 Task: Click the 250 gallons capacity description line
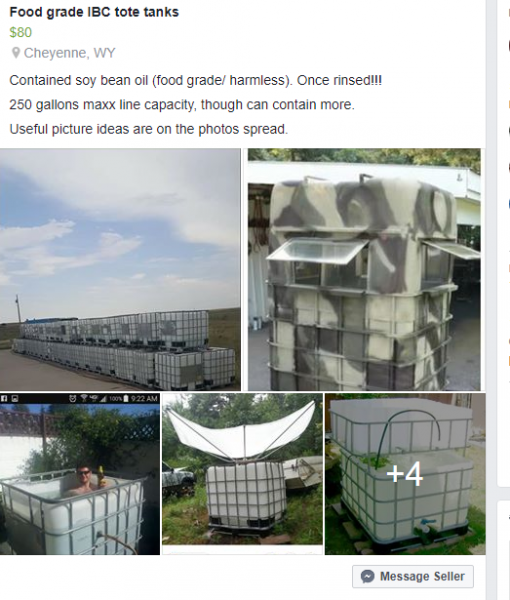click(x=182, y=104)
